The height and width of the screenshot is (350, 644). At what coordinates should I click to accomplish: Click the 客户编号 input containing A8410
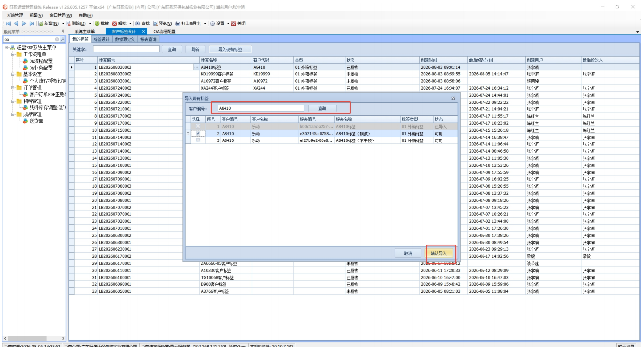260,108
